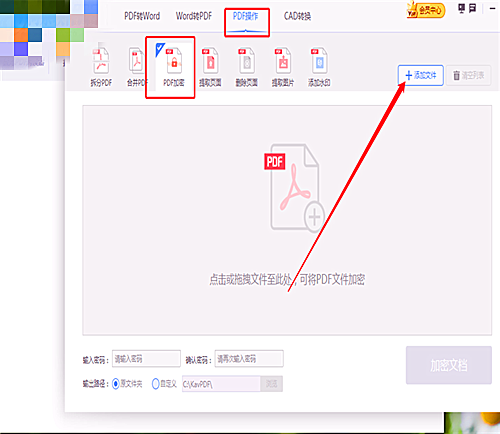Switch to the Word转PDF tab
The image size is (500, 434).
point(194,16)
